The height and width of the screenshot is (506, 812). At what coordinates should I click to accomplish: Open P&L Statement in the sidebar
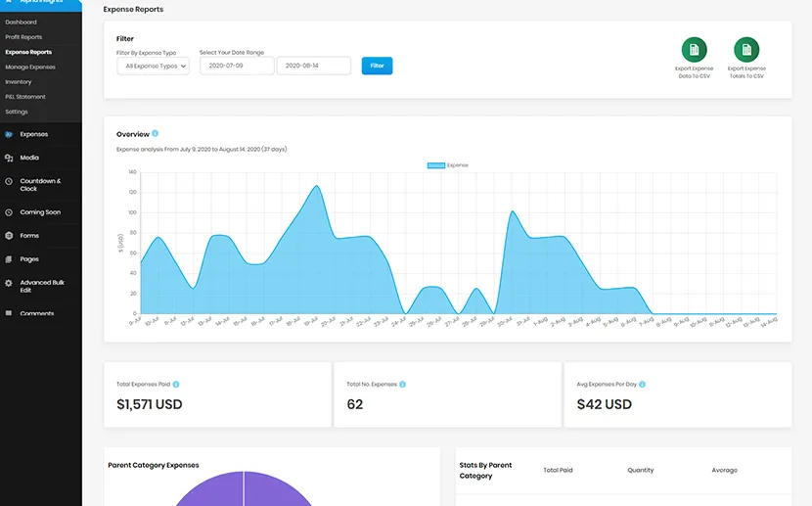pyautogui.click(x=25, y=97)
